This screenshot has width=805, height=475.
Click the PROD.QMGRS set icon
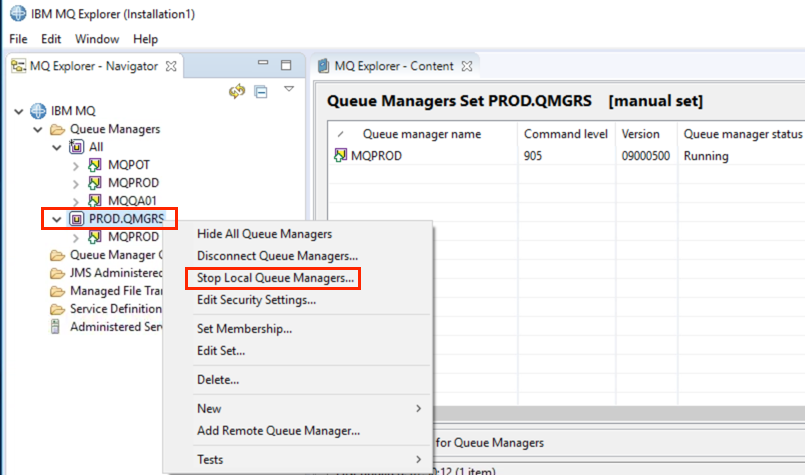point(76,219)
